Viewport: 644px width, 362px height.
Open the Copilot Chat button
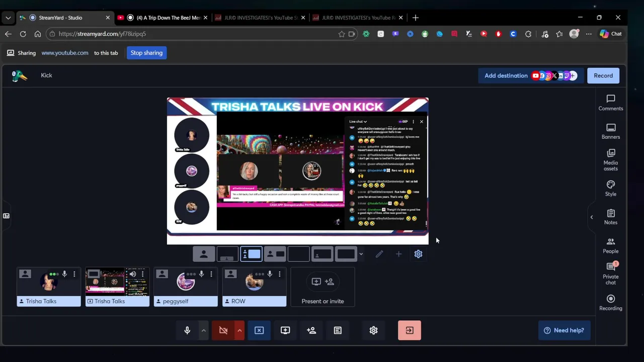pyautogui.click(x=611, y=34)
